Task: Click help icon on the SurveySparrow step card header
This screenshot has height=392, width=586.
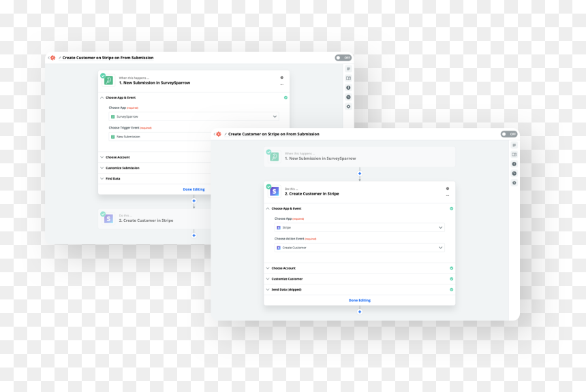Action: [x=282, y=78]
